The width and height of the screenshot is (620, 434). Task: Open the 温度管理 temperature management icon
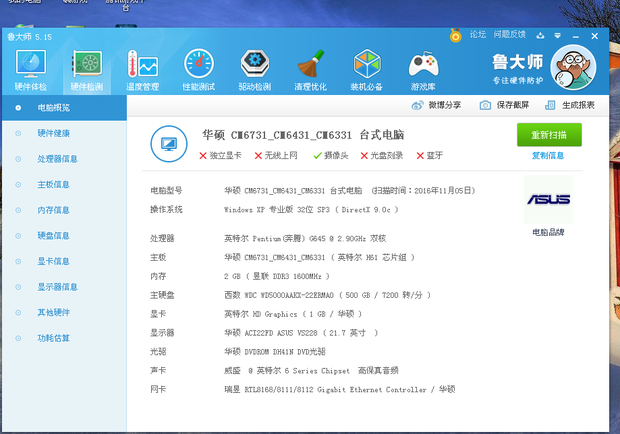(x=143, y=70)
